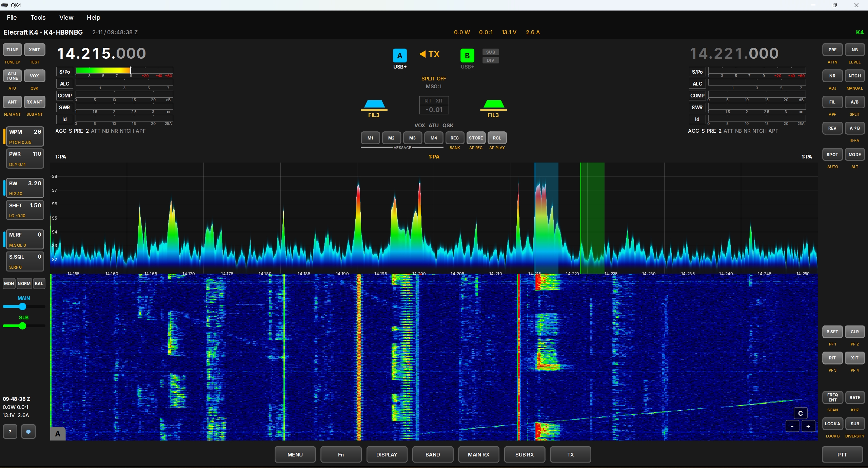This screenshot has width=868, height=468.
Task: Open the View menu
Action: (66, 18)
